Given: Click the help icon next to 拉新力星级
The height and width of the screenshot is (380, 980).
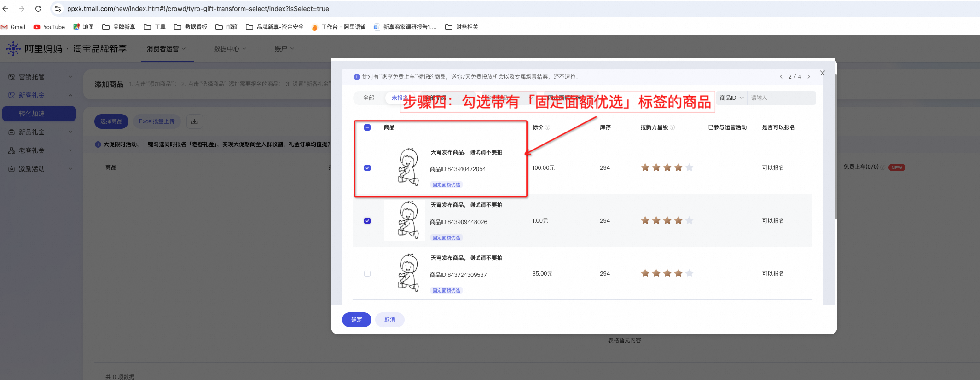Looking at the screenshot, I should tap(673, 127).
